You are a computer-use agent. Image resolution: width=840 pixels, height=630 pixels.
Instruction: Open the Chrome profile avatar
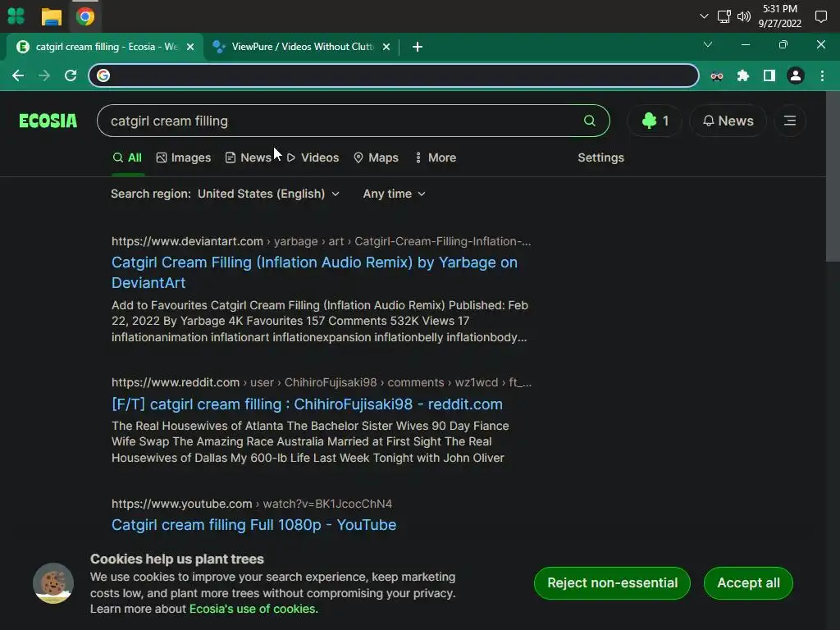click(796, 75)
